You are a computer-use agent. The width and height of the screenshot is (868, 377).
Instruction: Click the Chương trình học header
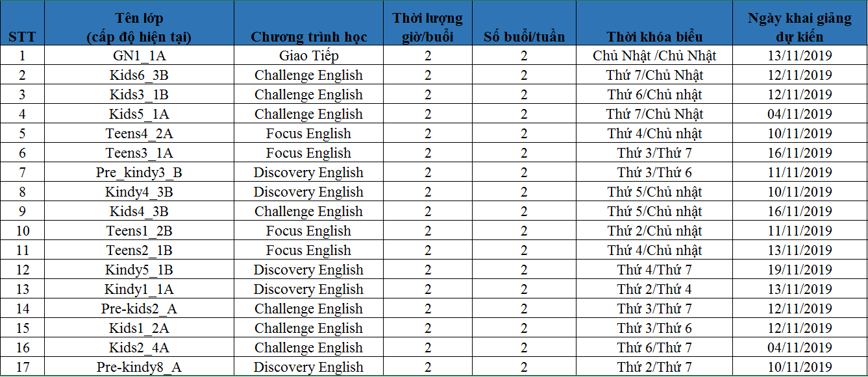coord(308,36)
